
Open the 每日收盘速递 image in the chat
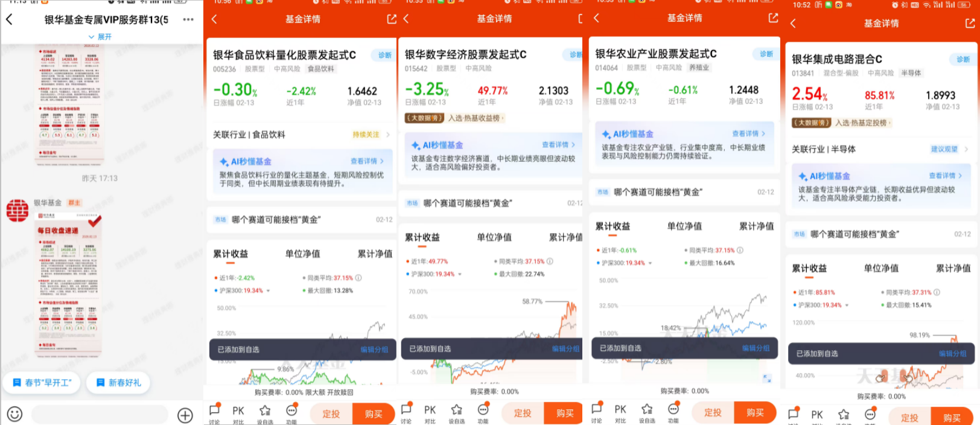(68, 284)
